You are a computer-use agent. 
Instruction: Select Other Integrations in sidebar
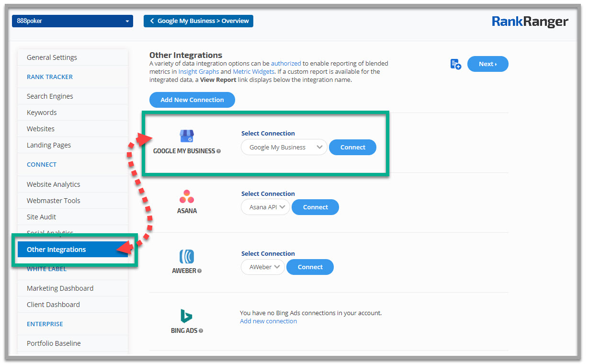pyautogui.click(x=73, y=250)
